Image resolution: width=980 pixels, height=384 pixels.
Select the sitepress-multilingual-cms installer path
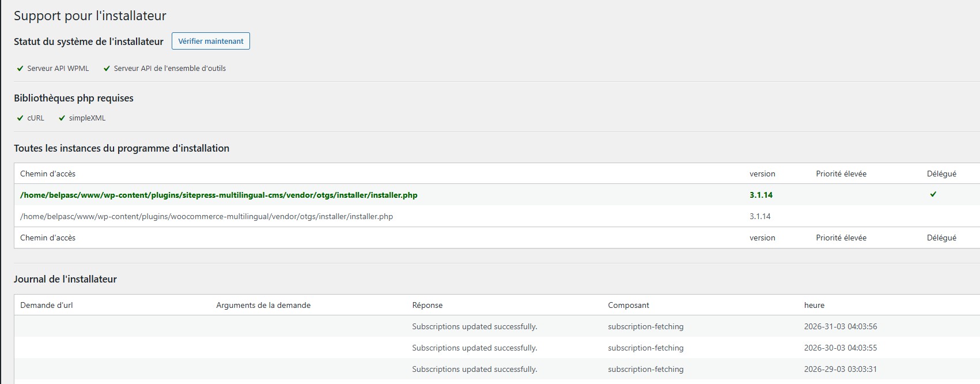pyautogui.click(x=218, y=195)
